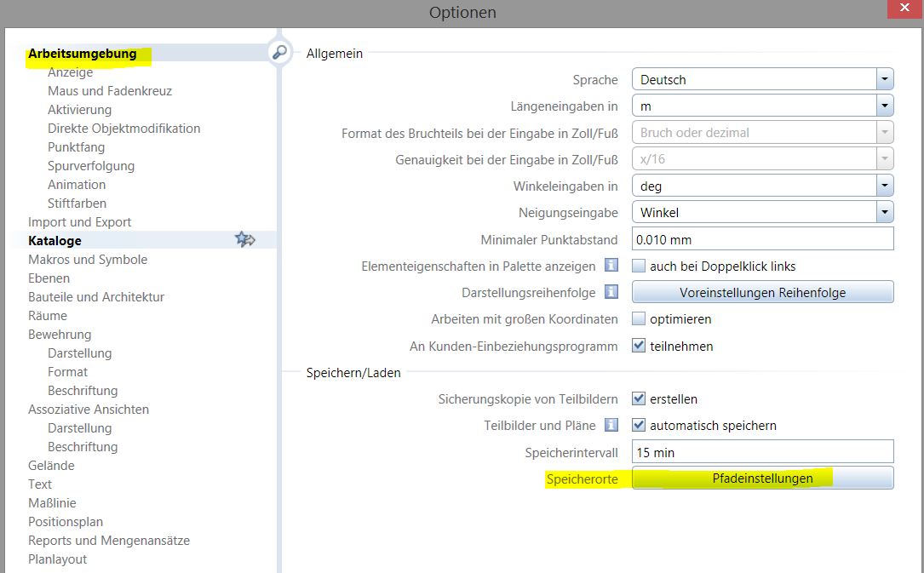This screenshot has height=573, width=924.
Task: Go to 'Import und Export' category
Action: [79, 222]
